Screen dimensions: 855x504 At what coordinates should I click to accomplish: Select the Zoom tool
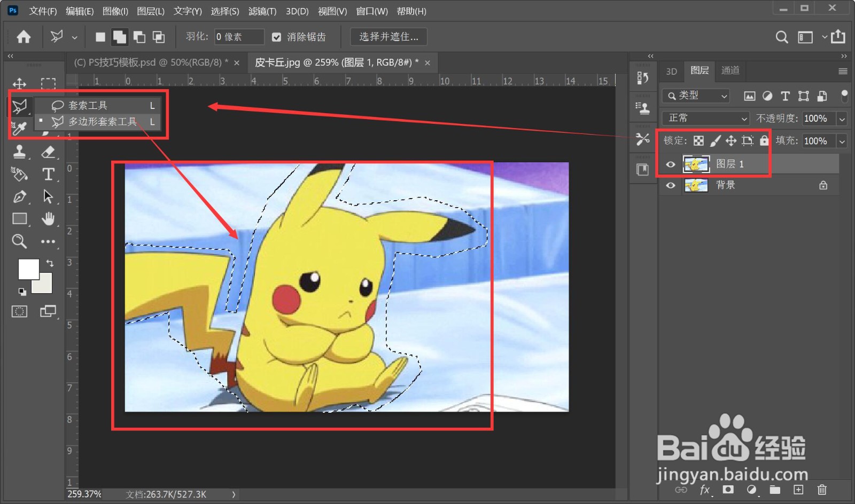pos(20,241)
